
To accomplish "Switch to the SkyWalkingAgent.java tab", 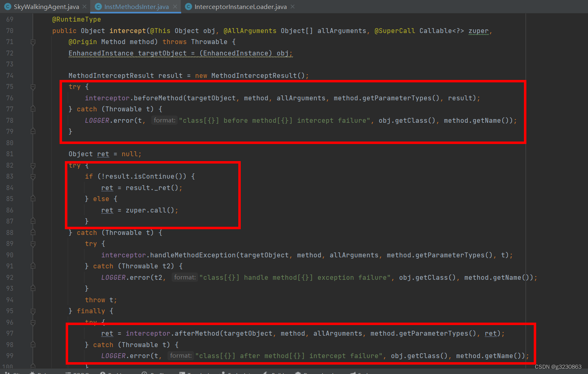I will coord(46,7).
